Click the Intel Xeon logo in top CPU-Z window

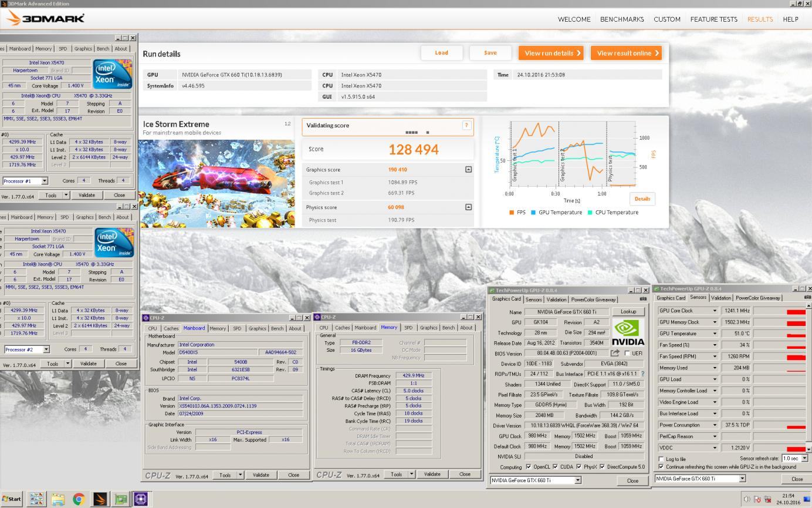tap(113, 74)
